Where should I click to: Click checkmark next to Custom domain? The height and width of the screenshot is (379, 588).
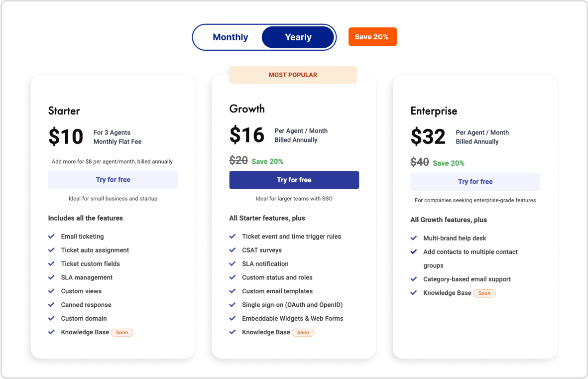pos(51,318)
